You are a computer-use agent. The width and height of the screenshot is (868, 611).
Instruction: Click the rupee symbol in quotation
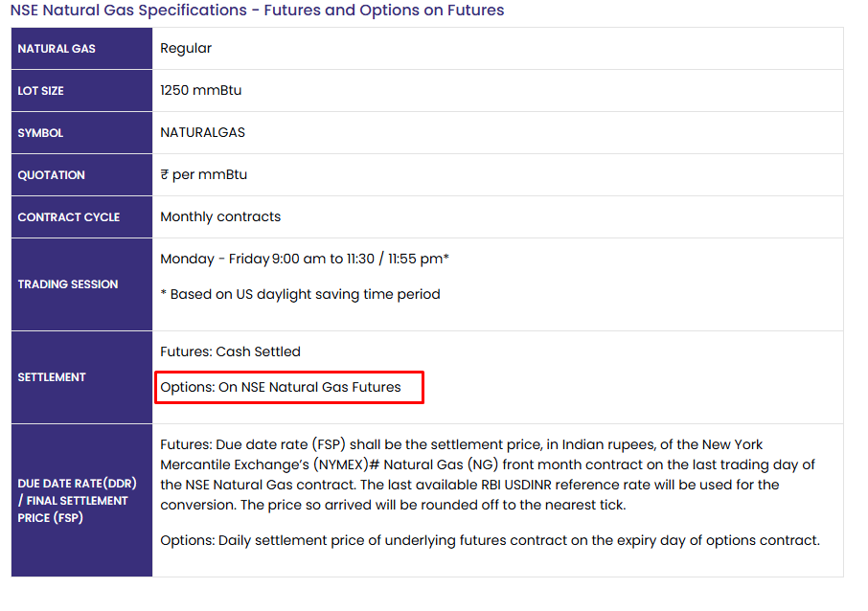[165, 174]
